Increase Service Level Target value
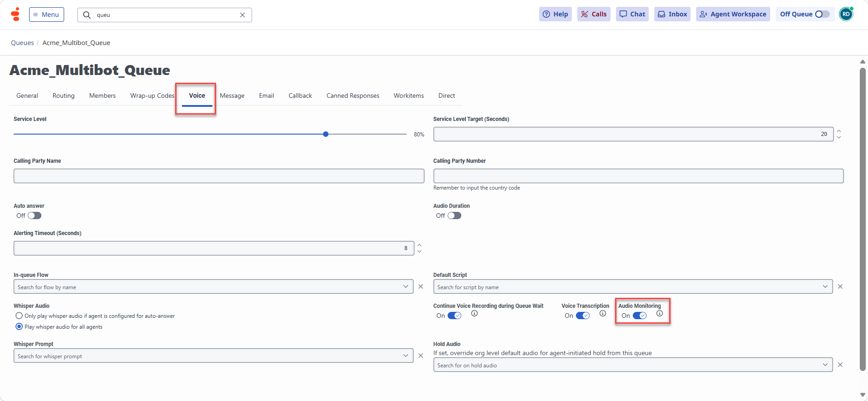868x401 pixels. coord(839,131)
